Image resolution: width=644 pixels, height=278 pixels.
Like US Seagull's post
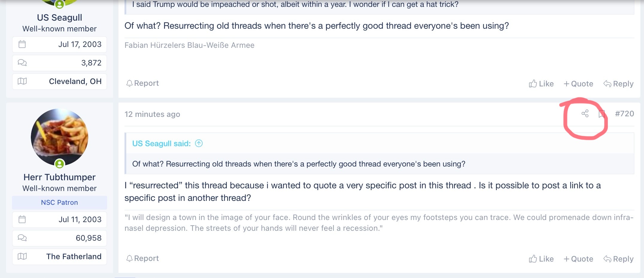click(541, 84)
